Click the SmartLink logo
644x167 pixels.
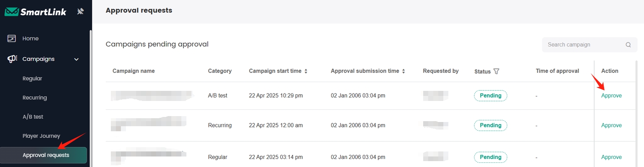[36, 12]
